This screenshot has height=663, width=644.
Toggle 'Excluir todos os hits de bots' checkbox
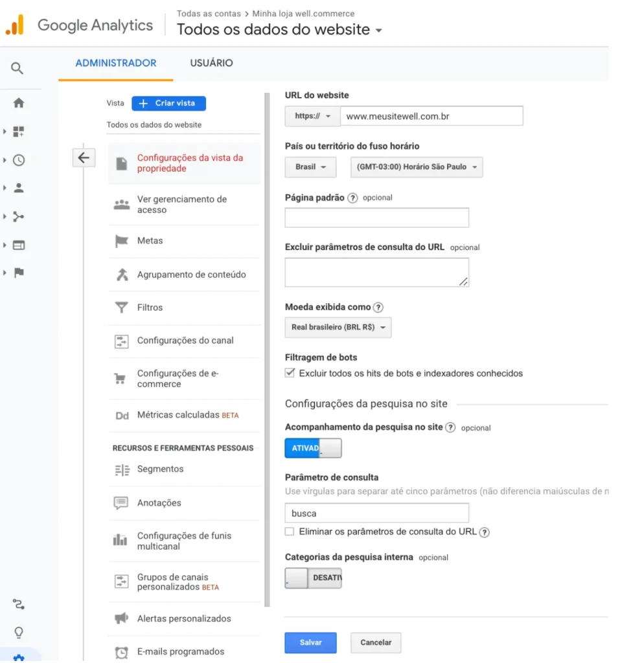[290, 373]
